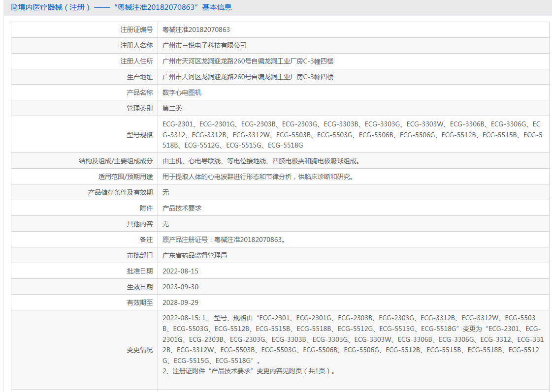Click the 审批部门 label
The image size is (552, 392).
pyautogui.click(x=140, y=256)
